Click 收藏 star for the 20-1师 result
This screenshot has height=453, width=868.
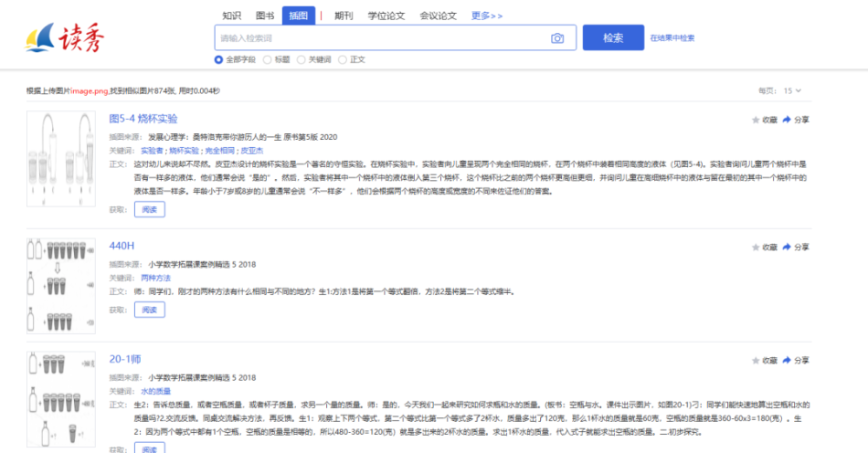point(756,361)
